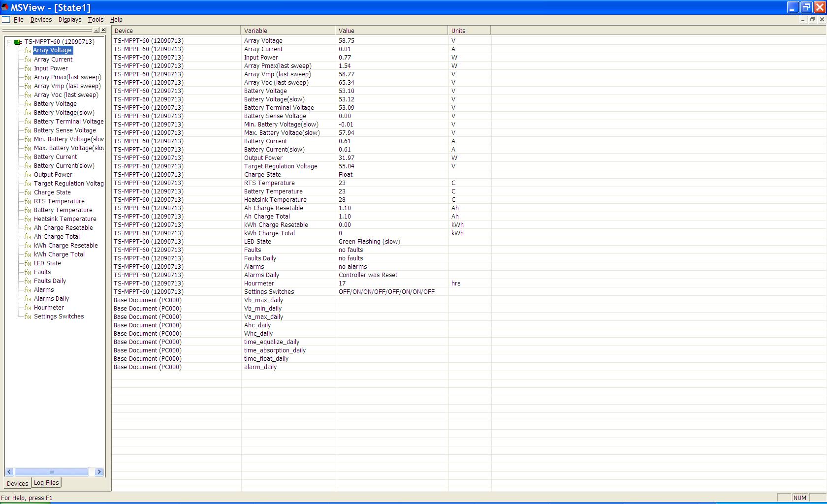827x504 pixels.
Task: Click the LED State value Green Flashing (slow)
Action: (369, 242)
